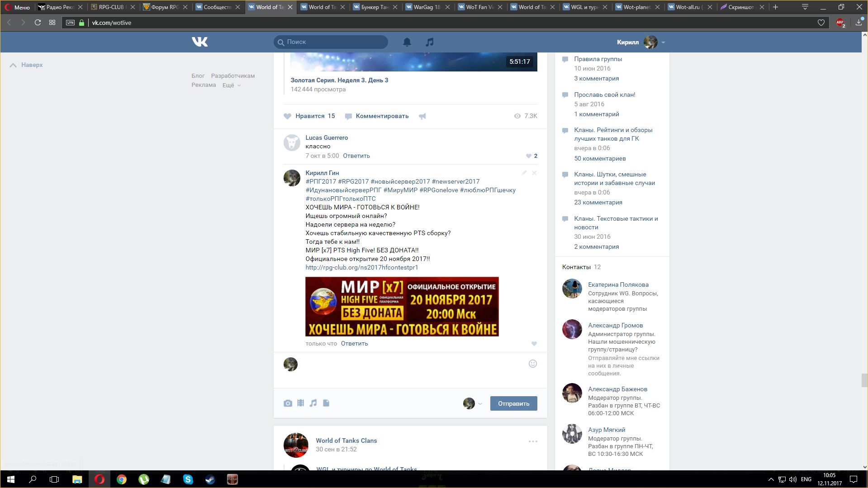Open the МИР x7 banner image
Image resolution: width=868 pixels, height=488 pixels.
[402, 307]
